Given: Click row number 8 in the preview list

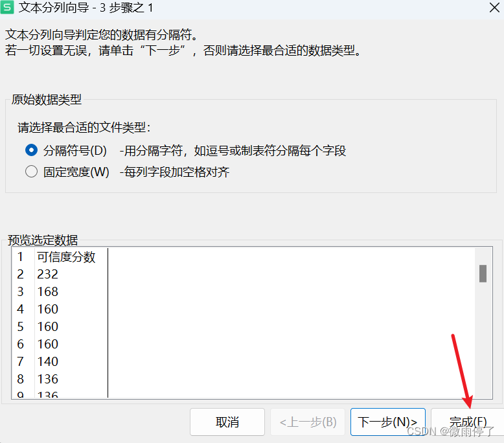Looking at the screenshot, I should [20, 379].
